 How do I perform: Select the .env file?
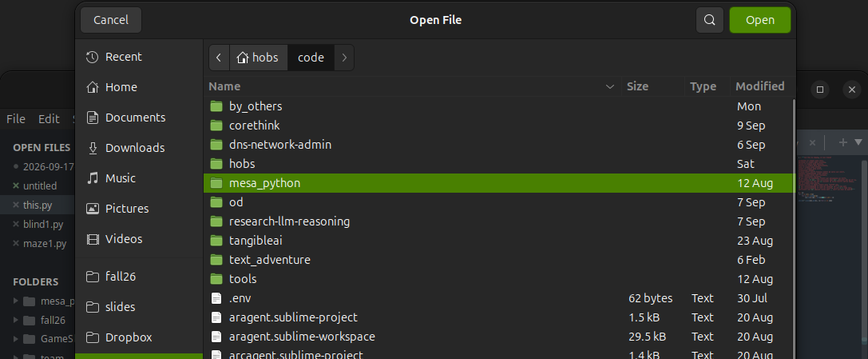tap(499, 298)
